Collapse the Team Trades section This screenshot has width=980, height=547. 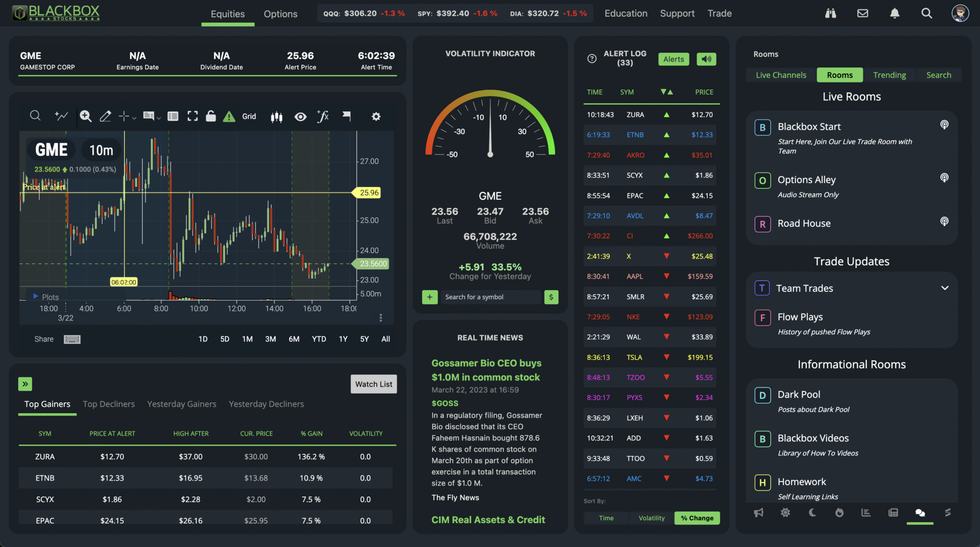944,288
